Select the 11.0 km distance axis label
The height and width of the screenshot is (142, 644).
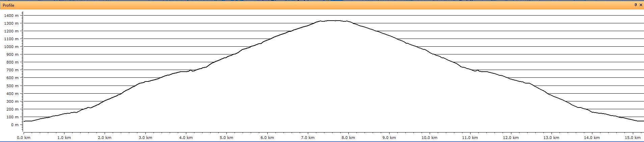[470, 138]
